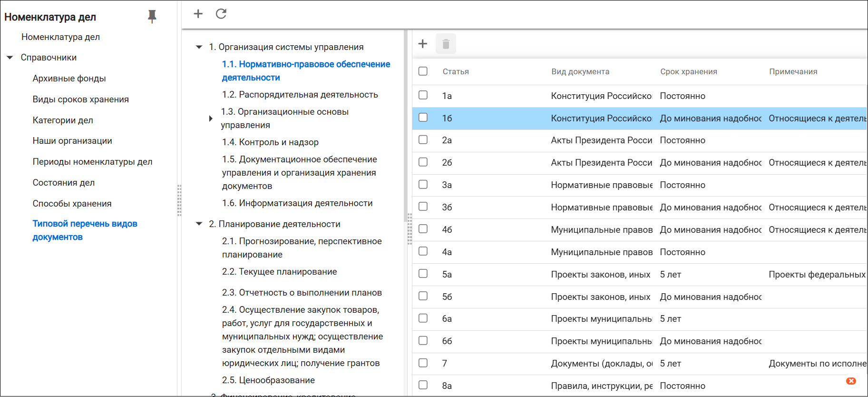Check the box for row 5а

(x=423, y=274)
